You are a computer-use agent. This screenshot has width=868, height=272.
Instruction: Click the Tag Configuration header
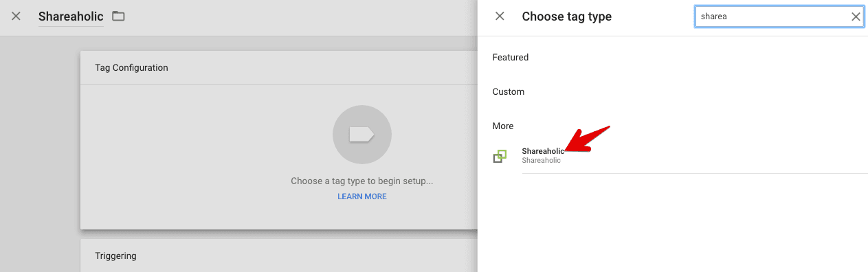tap(131, 67)
